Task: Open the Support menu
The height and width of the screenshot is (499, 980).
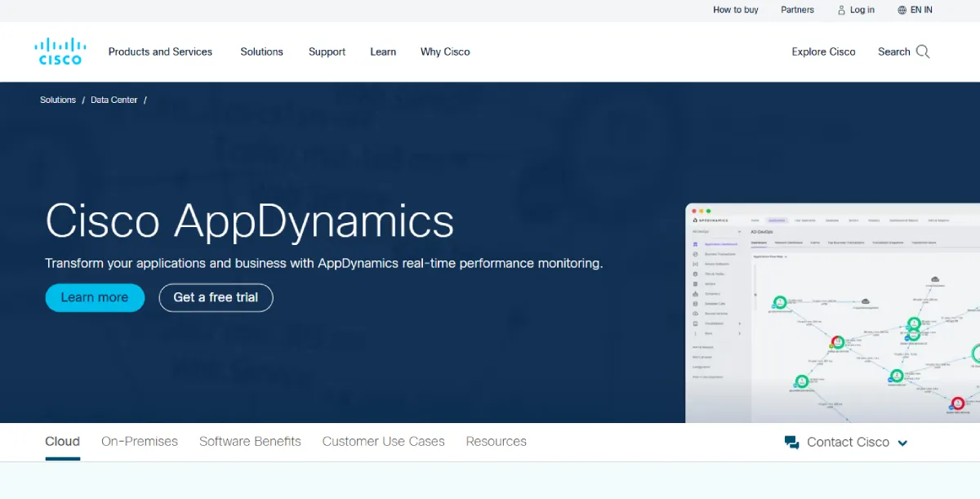Action: [x=327, y=51]
